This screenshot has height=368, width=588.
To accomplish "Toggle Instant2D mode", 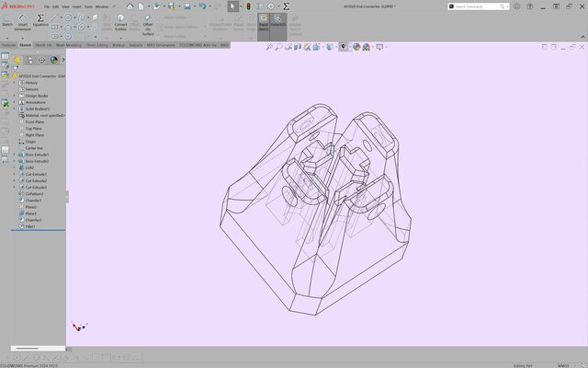I will point(278,21).
